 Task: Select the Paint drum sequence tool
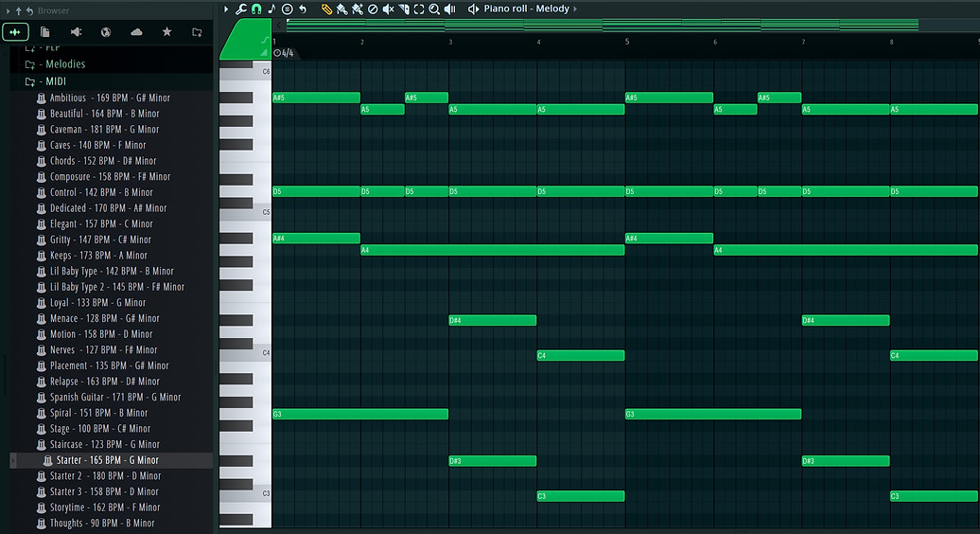tap(358, 9)
